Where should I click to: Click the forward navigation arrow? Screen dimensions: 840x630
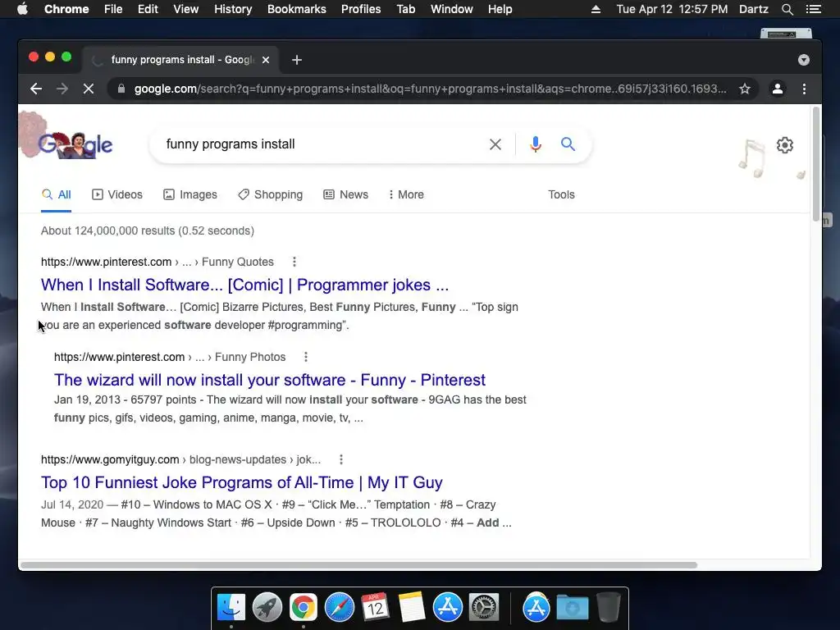62,89
